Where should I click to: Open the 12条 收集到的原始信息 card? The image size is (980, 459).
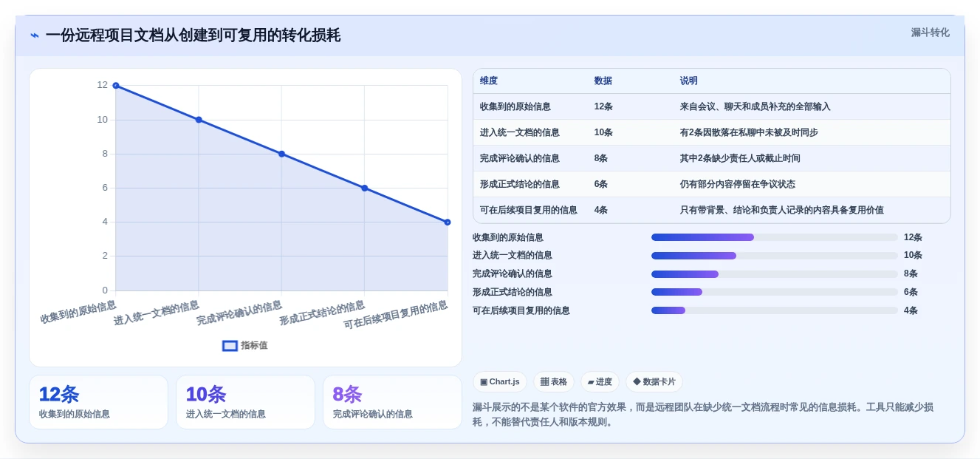click(99, 402)
